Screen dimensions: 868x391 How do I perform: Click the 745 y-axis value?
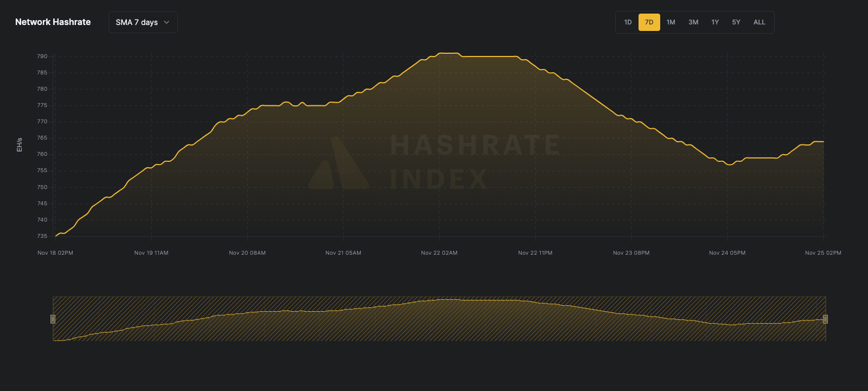coord(42,204)
